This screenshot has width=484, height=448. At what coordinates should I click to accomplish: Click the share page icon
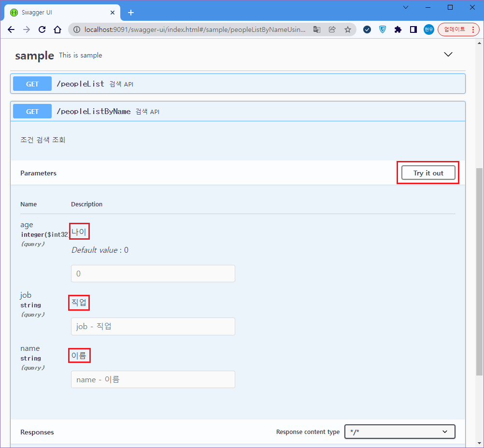pyautogui.click(x=332, y=29)
